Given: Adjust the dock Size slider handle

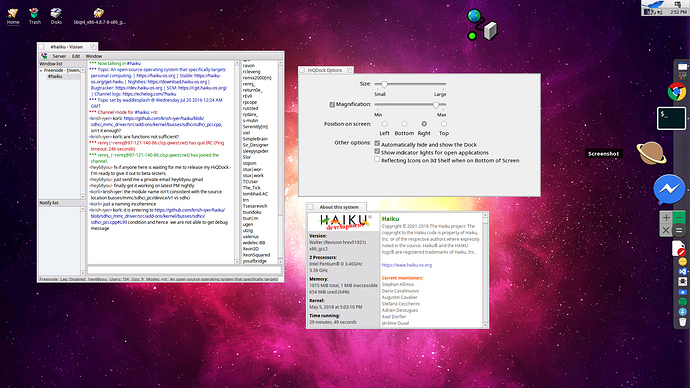Looking at the screenshot, I should pos(384,84).
